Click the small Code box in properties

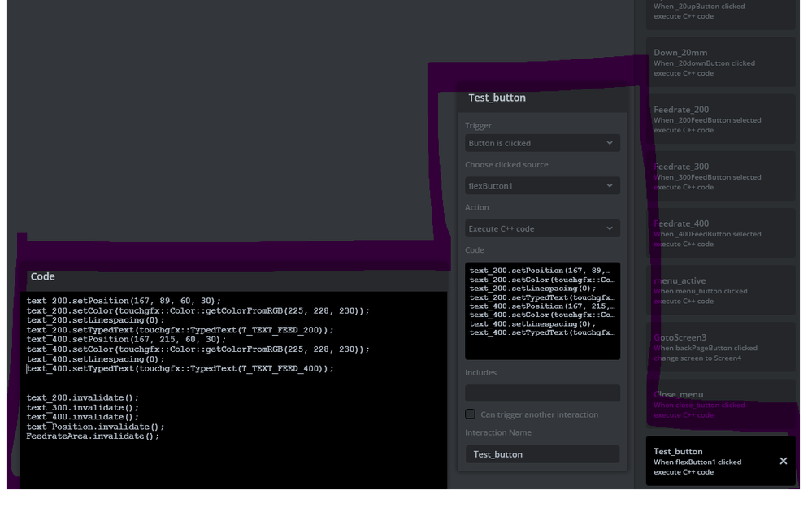(x=542, y=310)
